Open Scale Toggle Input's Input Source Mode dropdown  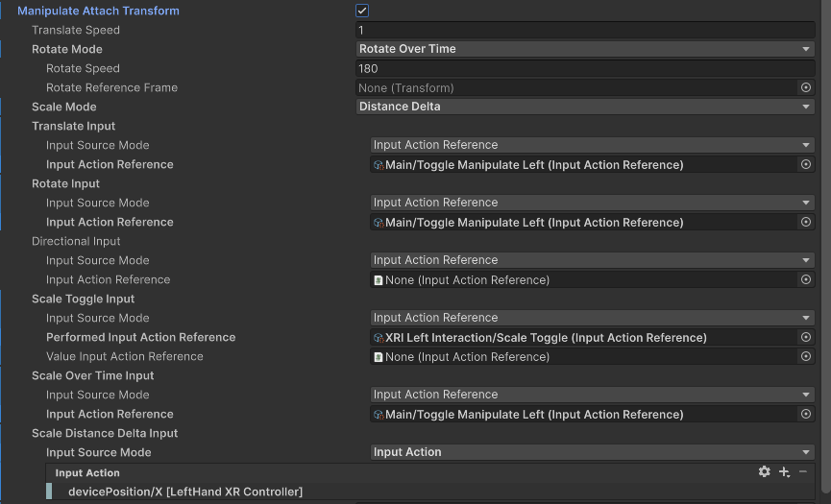coord(592,318)
